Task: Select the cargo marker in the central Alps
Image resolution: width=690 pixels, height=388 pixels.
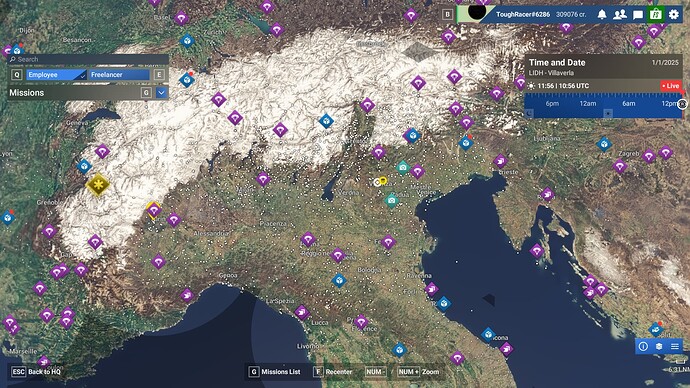Action: [x=326, y=121]
